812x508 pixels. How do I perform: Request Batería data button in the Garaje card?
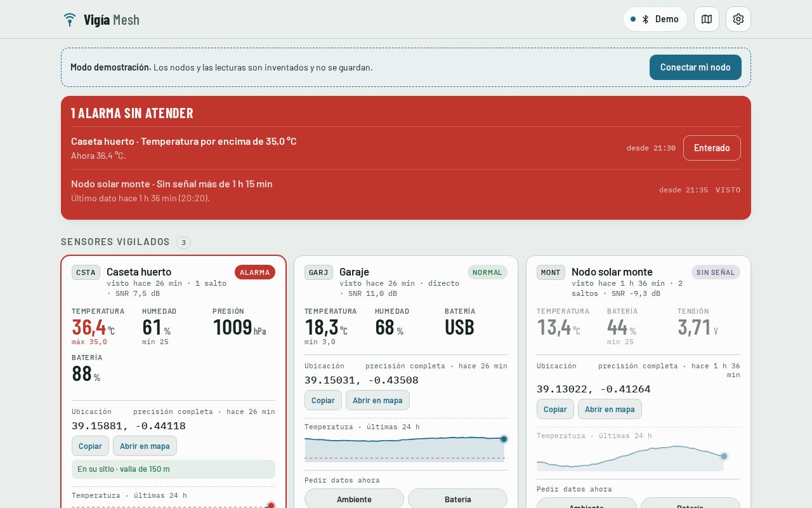pos(457,498)
